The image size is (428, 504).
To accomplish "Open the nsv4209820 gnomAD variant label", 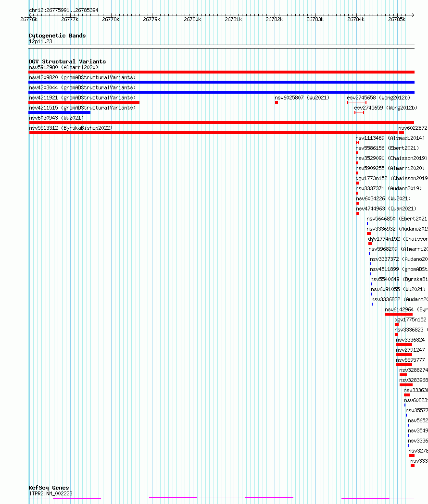I will point(82,77).
